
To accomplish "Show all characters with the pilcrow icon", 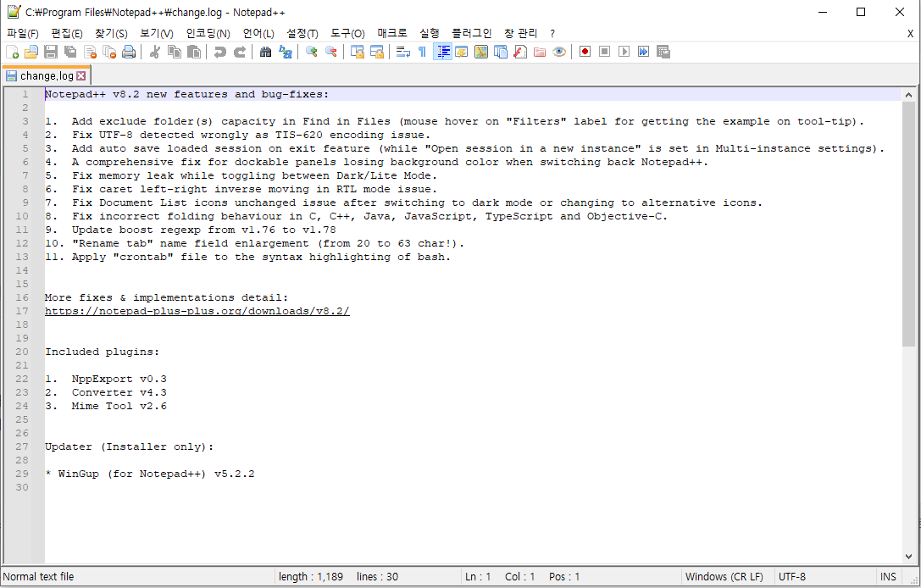I will (x=422, y=52).
